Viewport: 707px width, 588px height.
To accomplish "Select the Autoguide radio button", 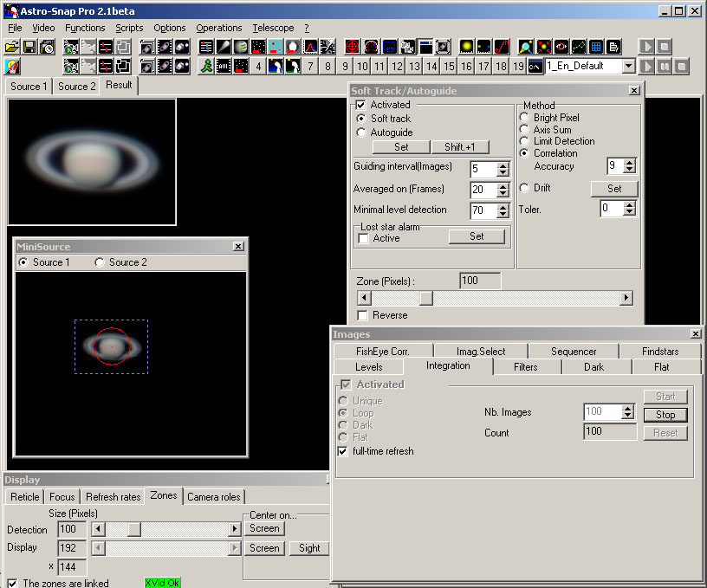I will 360,132.
